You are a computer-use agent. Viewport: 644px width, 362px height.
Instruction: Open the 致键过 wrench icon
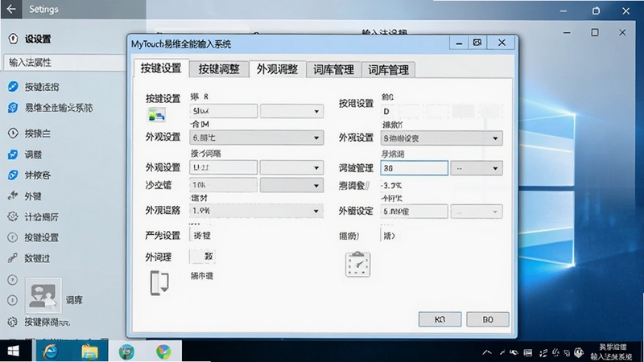pos(13,257)
